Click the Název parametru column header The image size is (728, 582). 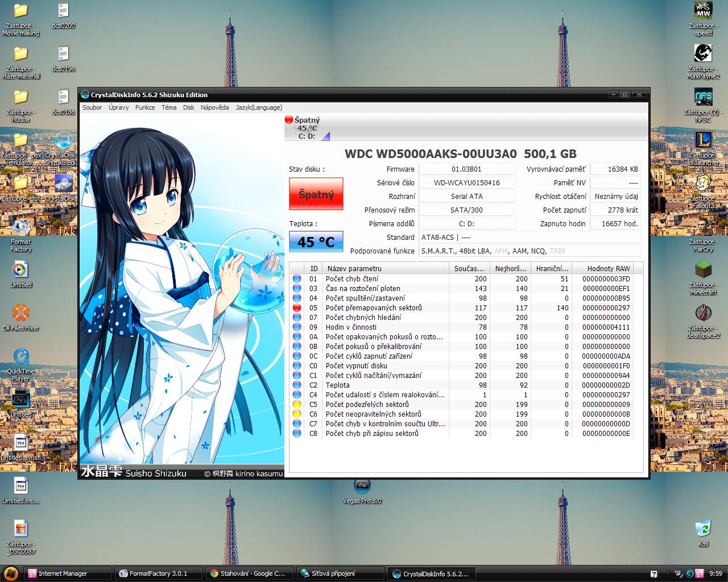386,268
